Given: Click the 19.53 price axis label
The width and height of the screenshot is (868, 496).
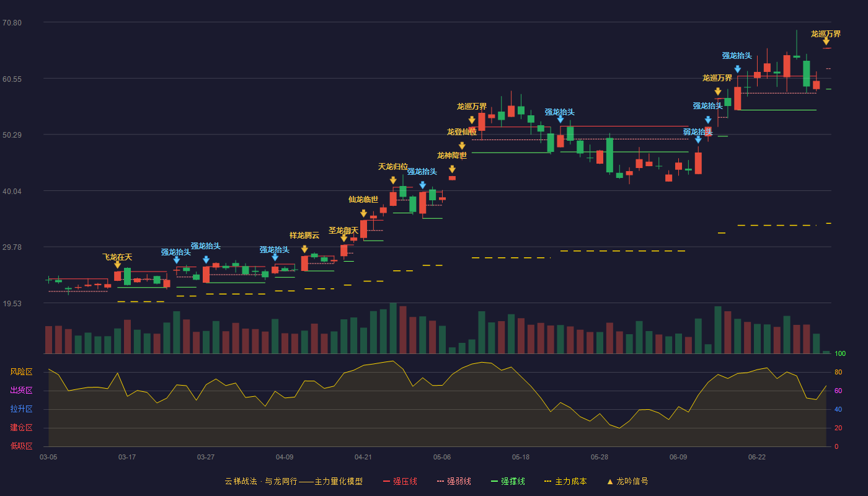Looking at the screenshot, I should [x=12, y=304].
